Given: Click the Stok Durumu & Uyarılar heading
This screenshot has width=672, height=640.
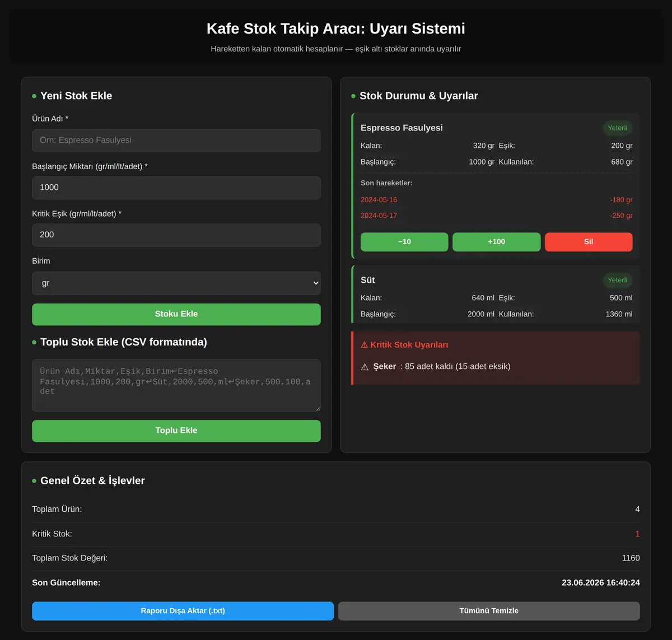Looking at the screenshot, I should point(419,96).
